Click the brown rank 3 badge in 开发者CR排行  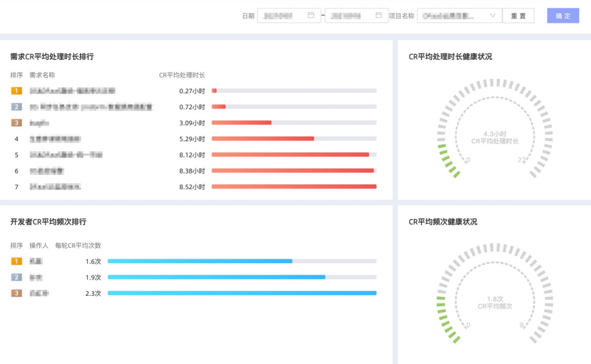click(16, 293)
